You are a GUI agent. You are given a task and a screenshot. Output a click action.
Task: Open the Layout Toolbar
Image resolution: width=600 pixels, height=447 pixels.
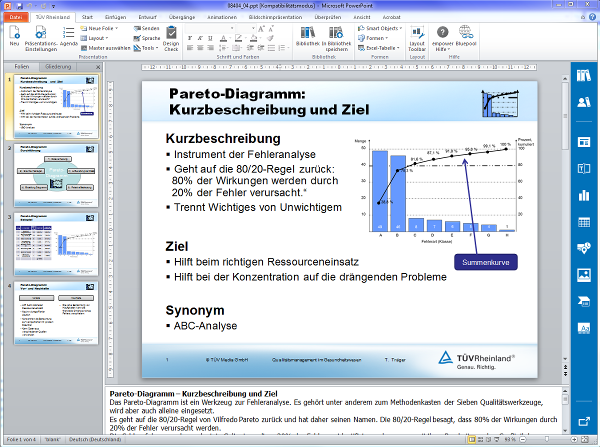click(x=417, y=38)
